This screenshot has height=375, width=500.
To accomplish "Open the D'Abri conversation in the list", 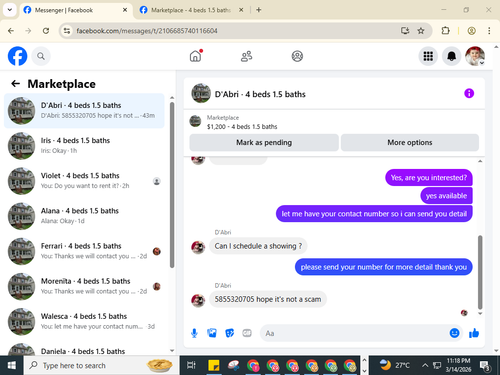I will (x=84, y=111).
